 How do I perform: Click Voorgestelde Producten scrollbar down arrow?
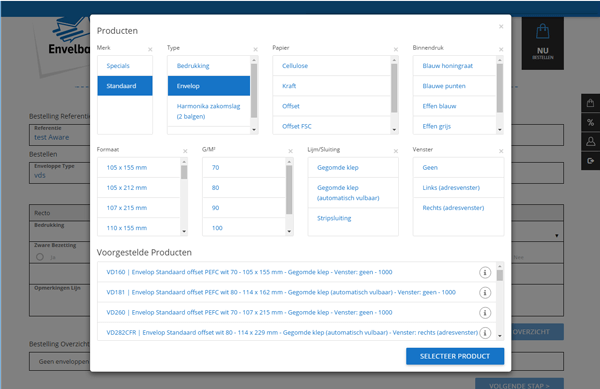500,336
